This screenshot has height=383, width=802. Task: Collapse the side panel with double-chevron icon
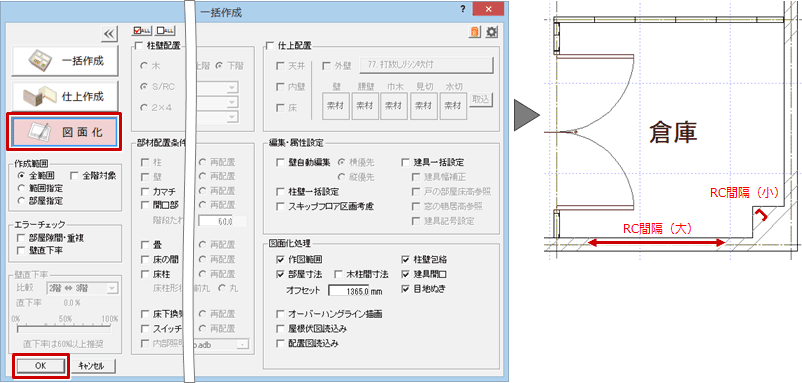pyautogui.click(x=109, y=34)
